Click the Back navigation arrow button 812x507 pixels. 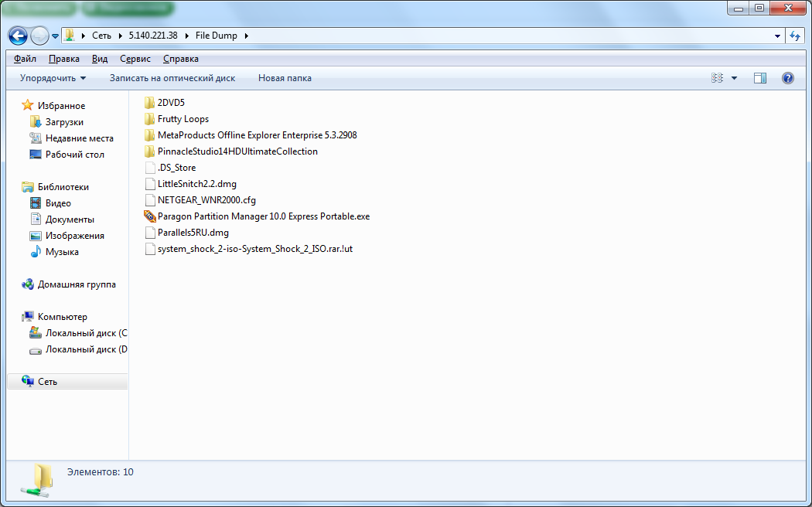(19, 36)
